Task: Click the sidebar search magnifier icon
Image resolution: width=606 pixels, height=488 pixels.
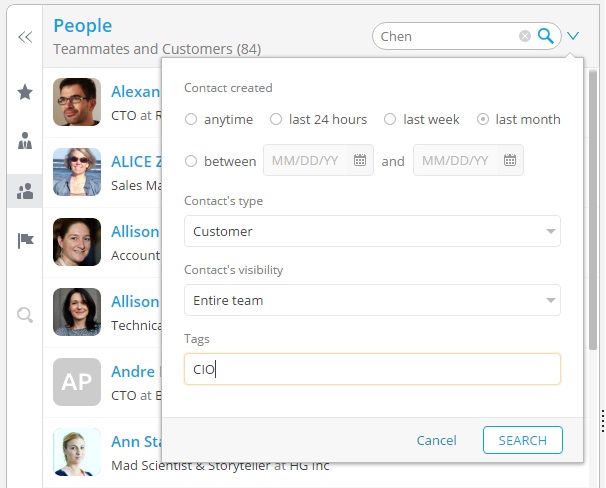Action: [x=25, y=315]
